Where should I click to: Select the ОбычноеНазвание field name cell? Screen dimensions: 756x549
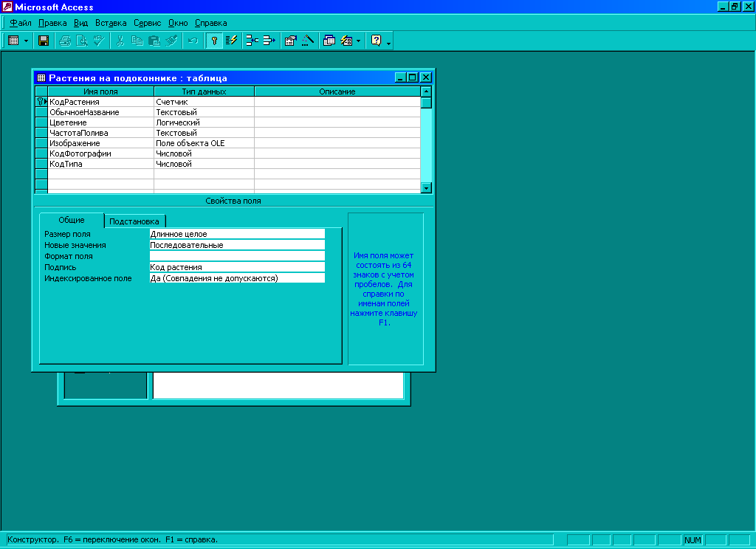coord(100,112)
